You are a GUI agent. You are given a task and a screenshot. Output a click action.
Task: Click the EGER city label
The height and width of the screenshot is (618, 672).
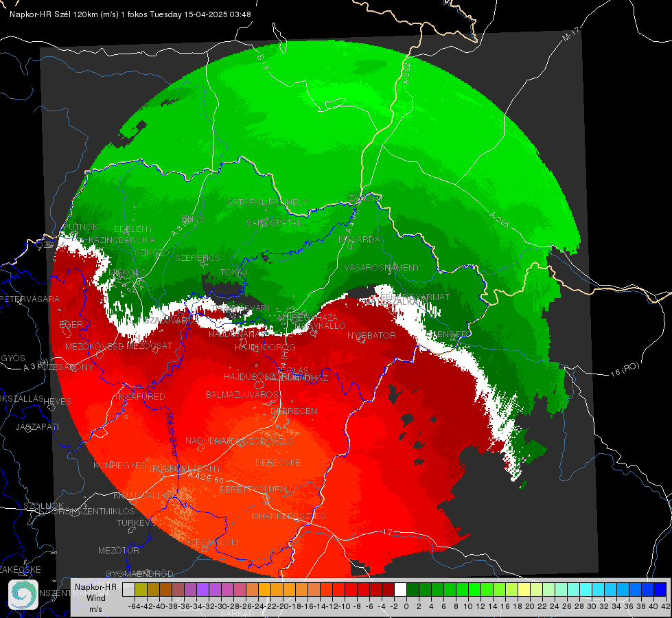click(x=71, y=324)
